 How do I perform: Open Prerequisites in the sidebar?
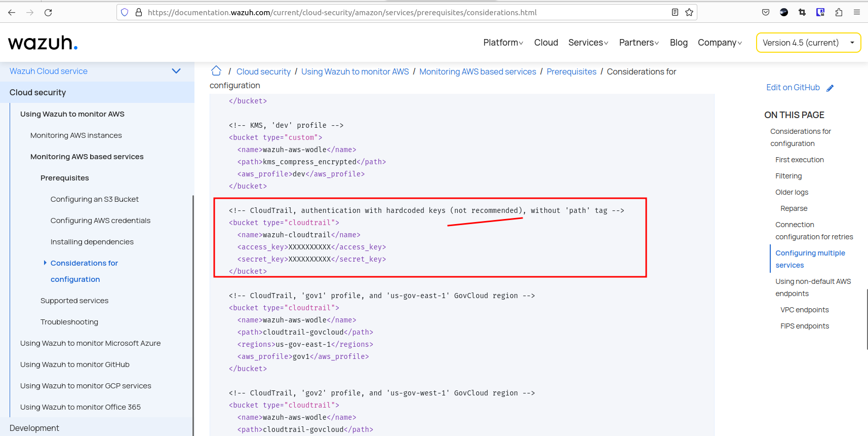[65, 178]
